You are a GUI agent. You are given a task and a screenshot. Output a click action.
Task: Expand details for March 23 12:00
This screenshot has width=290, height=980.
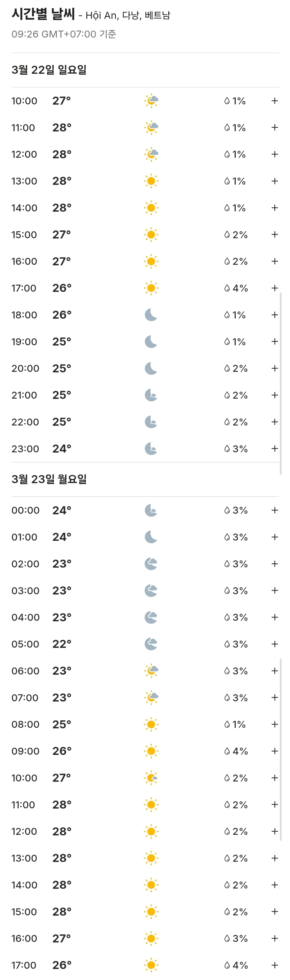tap(274, 831)
